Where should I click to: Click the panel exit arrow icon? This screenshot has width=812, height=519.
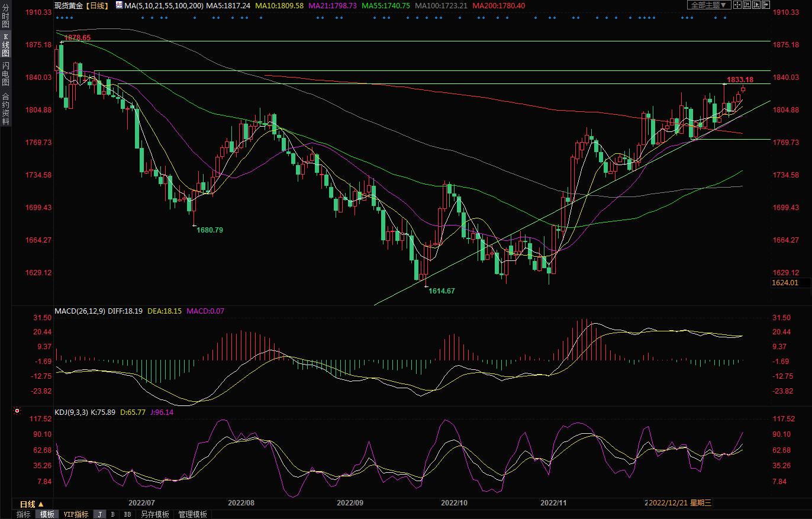(766, 5)
